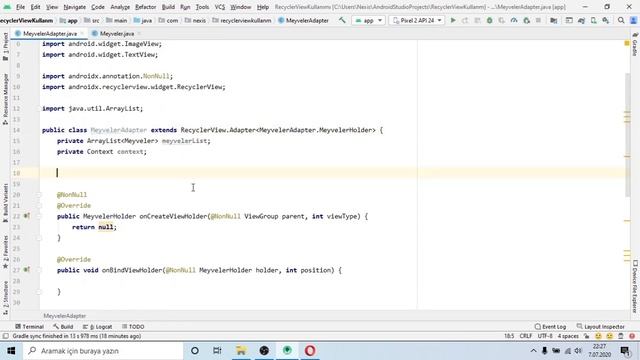
Task: Click Sync Project with Gradle Files icon
Action: pos(581,20)
